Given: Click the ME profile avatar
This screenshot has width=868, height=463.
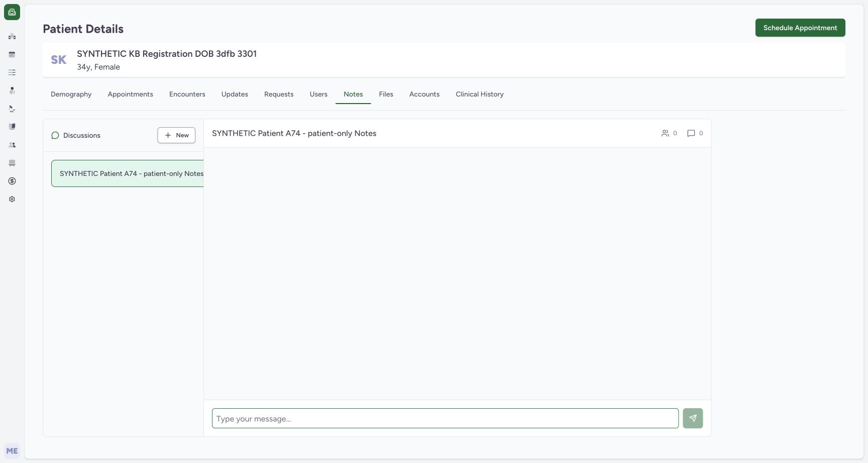Looking at the screenshot, I should click(x=12, y=451).
